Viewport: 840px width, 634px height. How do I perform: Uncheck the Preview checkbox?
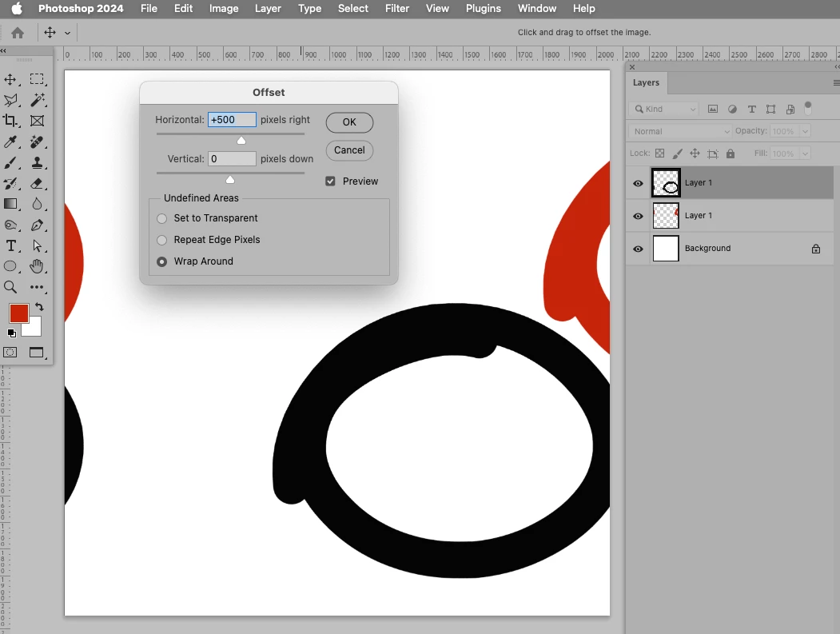point(331,181)
